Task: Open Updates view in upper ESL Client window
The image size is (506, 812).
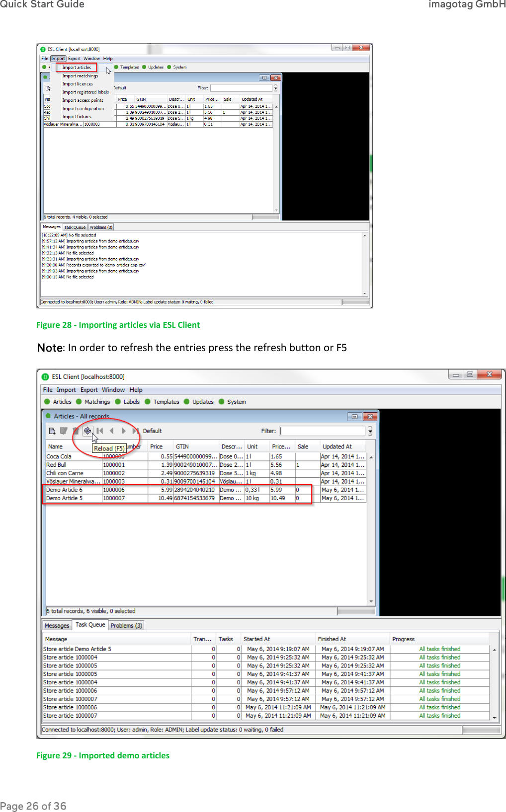Action: [x=153, y=67]
